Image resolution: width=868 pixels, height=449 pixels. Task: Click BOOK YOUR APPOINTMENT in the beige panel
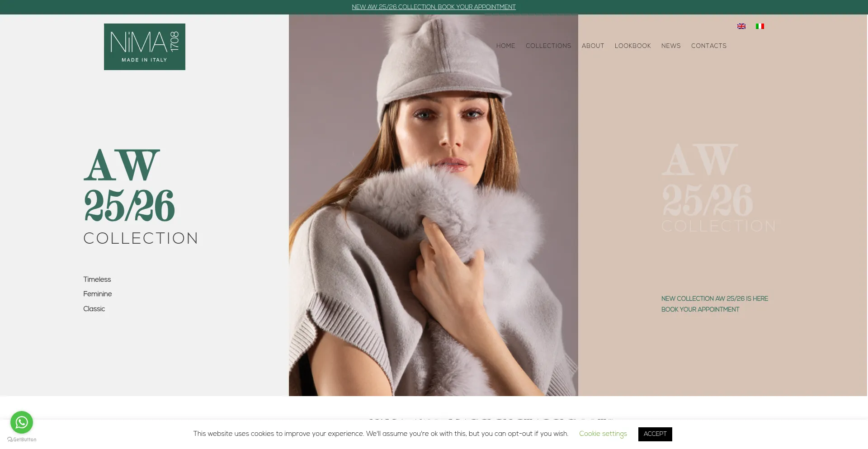point(700,309)
